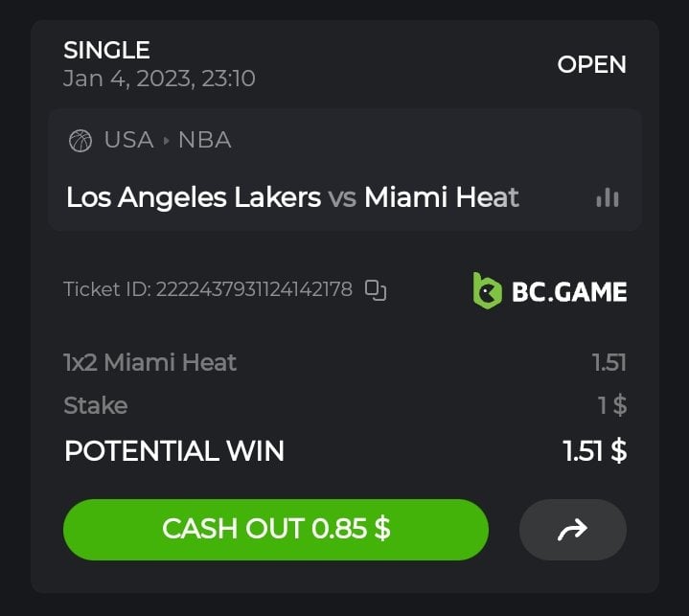
Task: Click the BC.GAME brand name text
Action: click(569, 291)
